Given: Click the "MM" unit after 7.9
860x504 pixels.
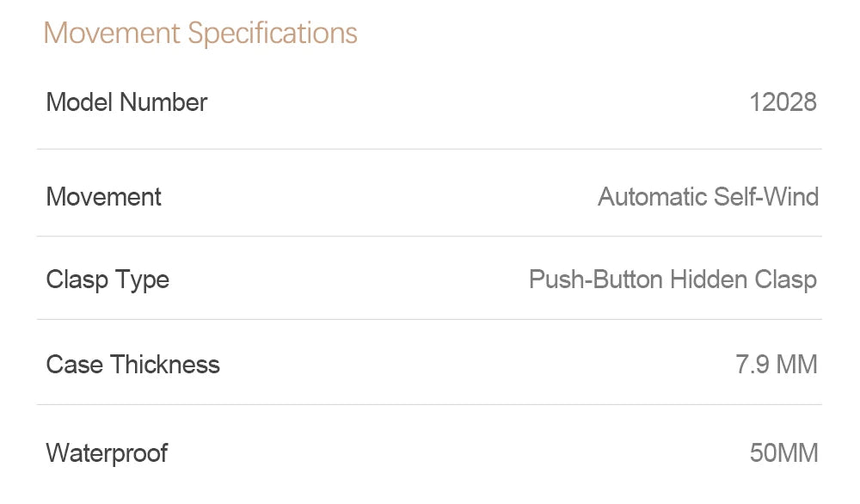Looking at the screenshot, I should tap(796, 365).
